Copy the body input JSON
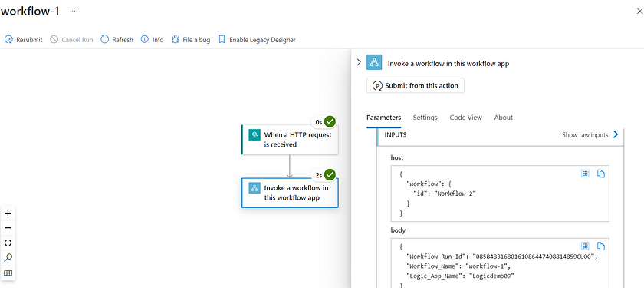This screenshot has width=644, height=288. coord(601,247)
